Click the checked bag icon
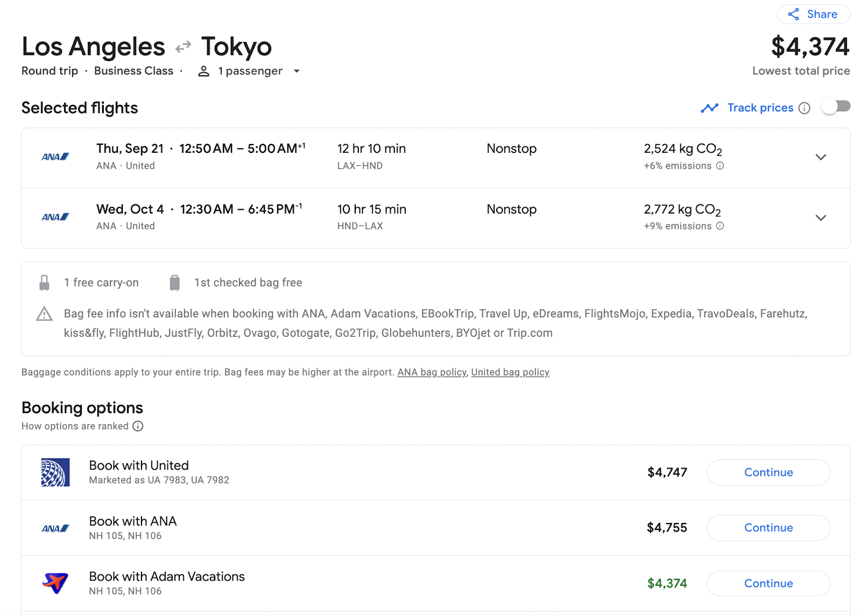The width and height of the screenshot is (861, 616). 175,283
